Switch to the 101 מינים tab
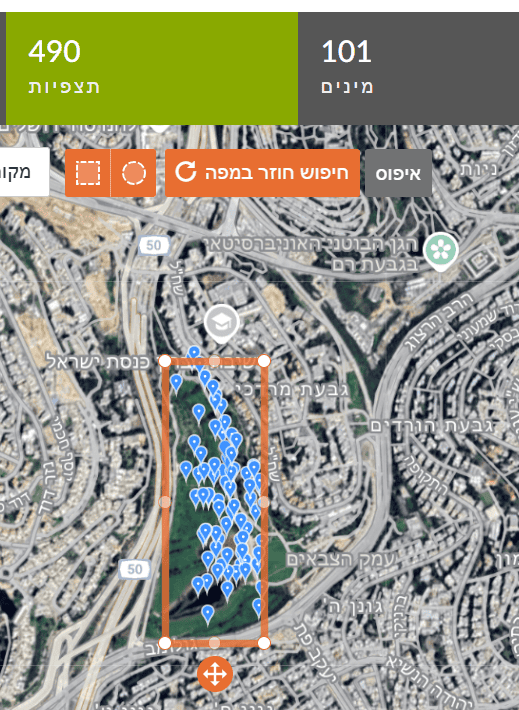This screenshot has height=710, width=519. 408,68
